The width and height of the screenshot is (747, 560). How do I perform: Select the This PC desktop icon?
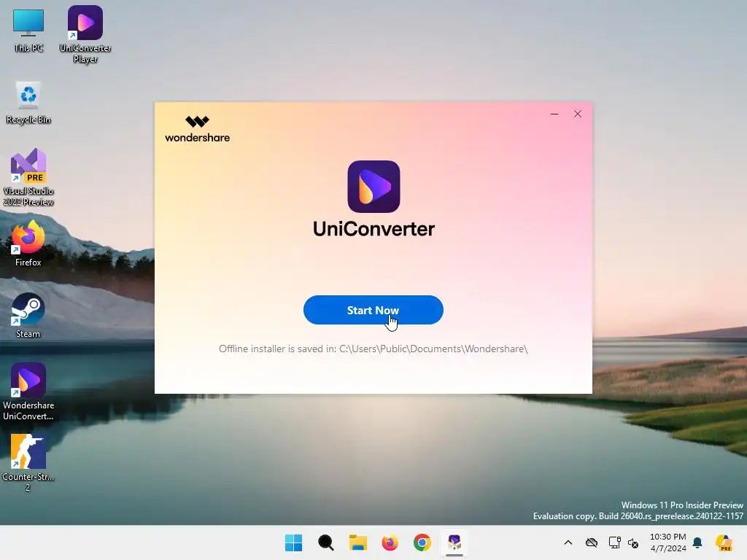(28, 31)
